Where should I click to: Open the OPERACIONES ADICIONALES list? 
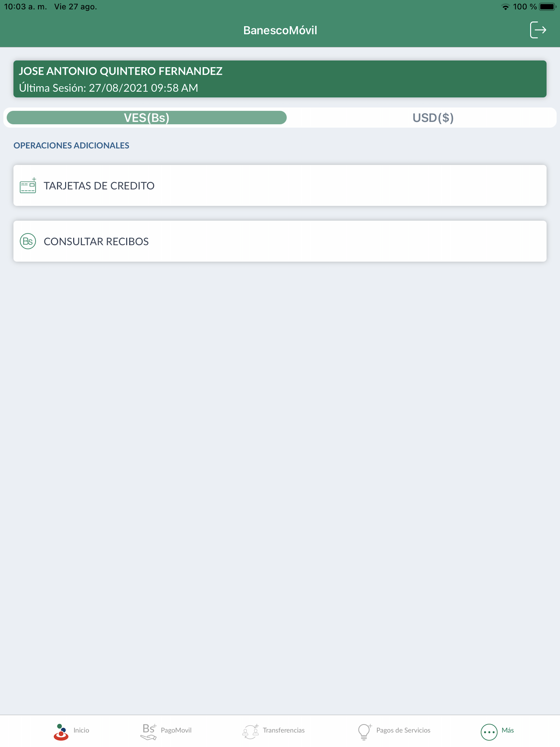(71, 145)
